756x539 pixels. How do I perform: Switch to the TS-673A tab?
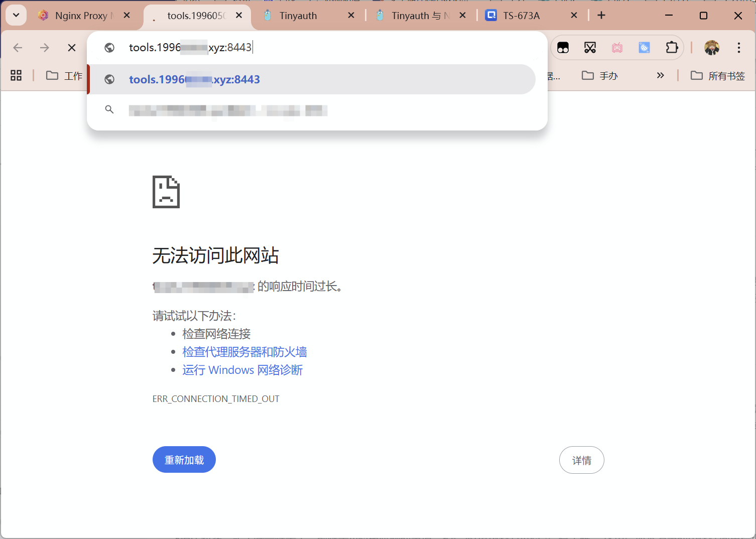coord(522,15)
